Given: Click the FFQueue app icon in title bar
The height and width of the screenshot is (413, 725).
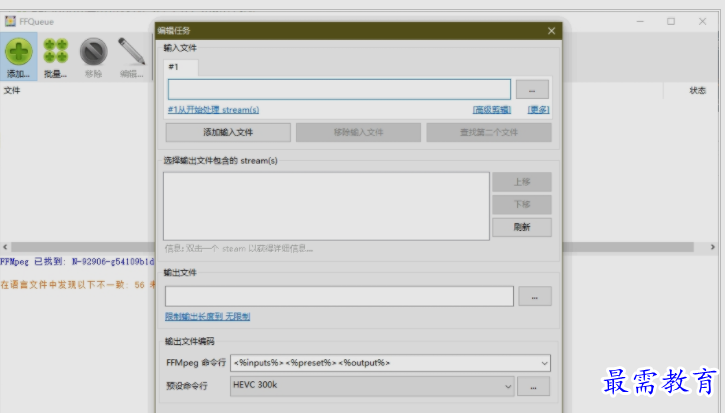Looking at the screenshot, I should [x=10, y=21].
